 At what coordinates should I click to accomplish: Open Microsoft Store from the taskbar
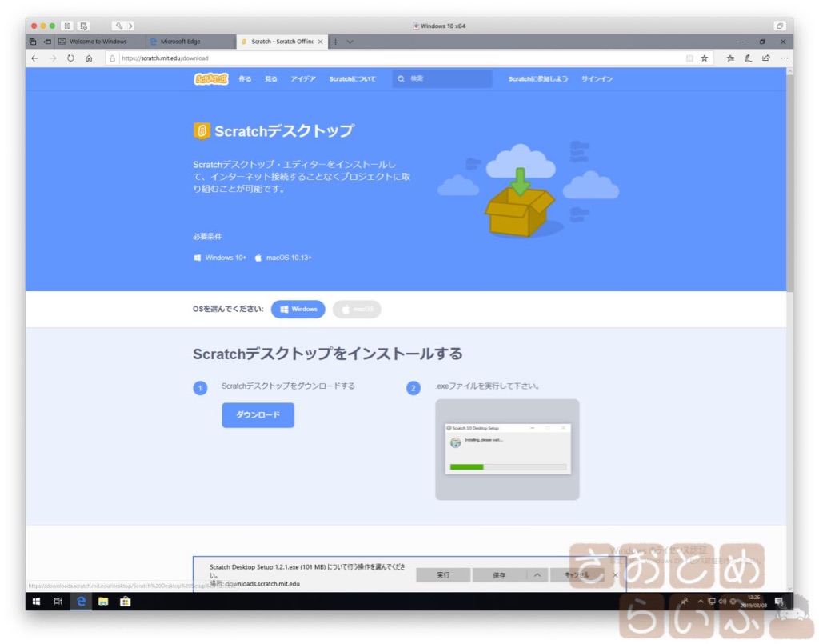click(x=125, y=601)
